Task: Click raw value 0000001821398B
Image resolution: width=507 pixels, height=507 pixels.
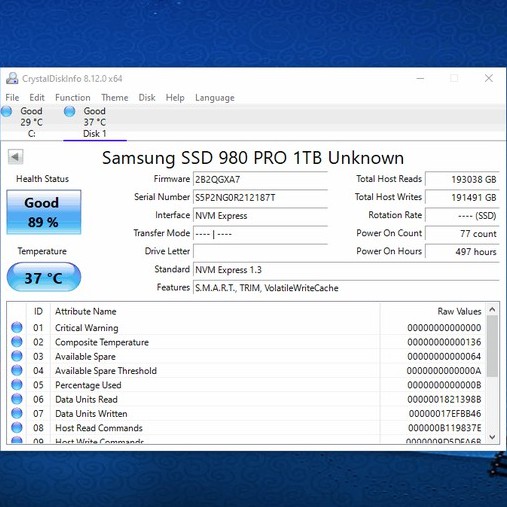Action: [444, 399]
